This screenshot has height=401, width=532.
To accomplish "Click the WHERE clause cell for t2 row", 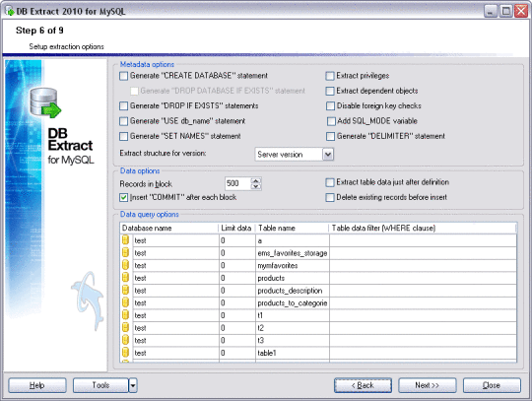I will (423, 328).
